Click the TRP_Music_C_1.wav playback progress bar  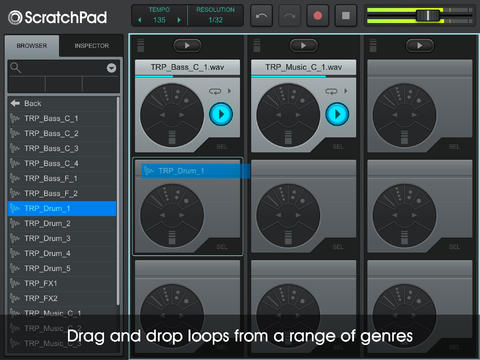pyautogui.click(x=303, y=76)
